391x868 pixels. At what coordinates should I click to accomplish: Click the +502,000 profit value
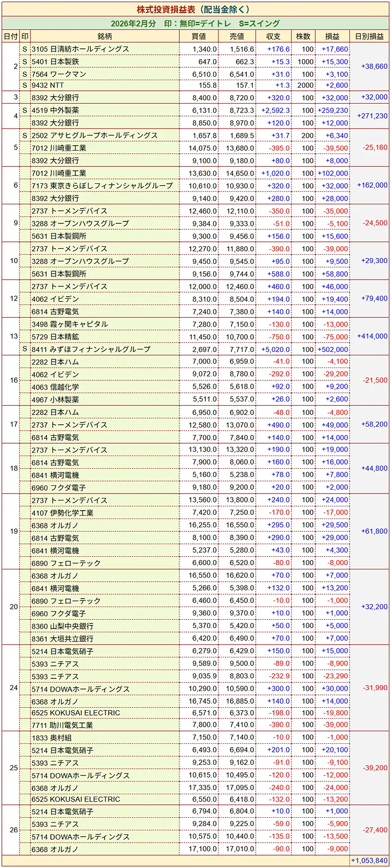point(333,349)
